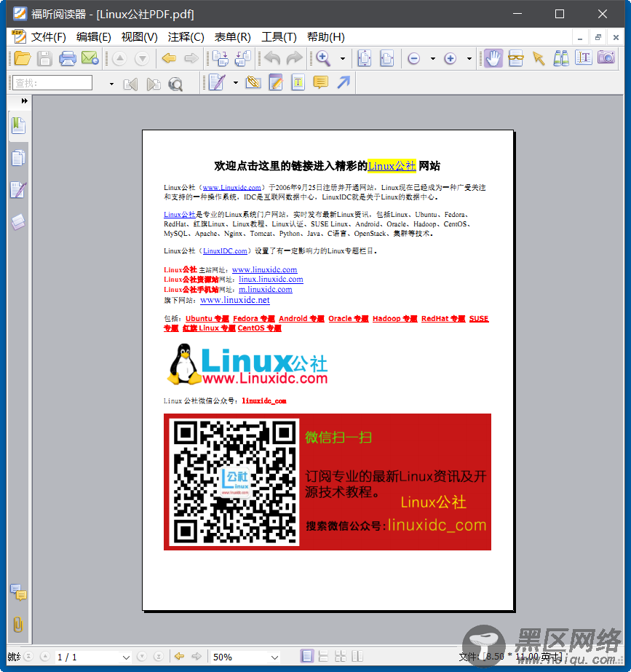The width and height of the screenshot is (631, 672).
Task: Open the zoom in dropdown arrow
Action: [x=469, y=58]
